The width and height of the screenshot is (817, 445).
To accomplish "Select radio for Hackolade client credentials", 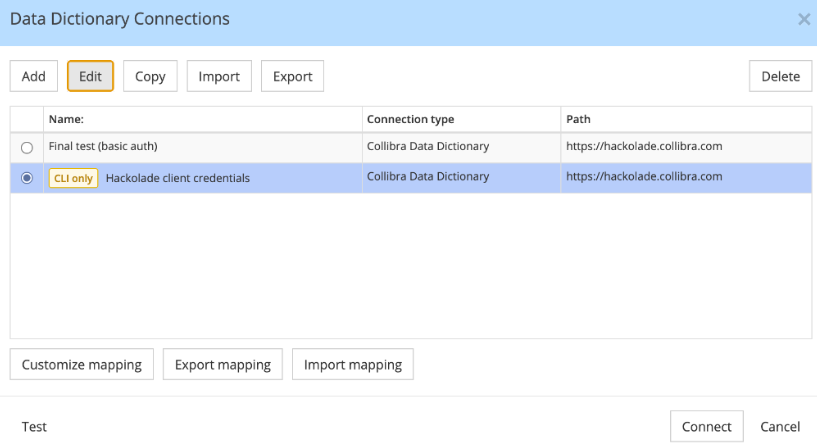I will click(27, 178).
